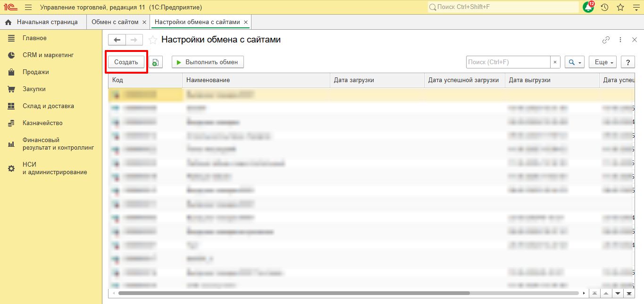Add this page to favorites star

point(152,40)
